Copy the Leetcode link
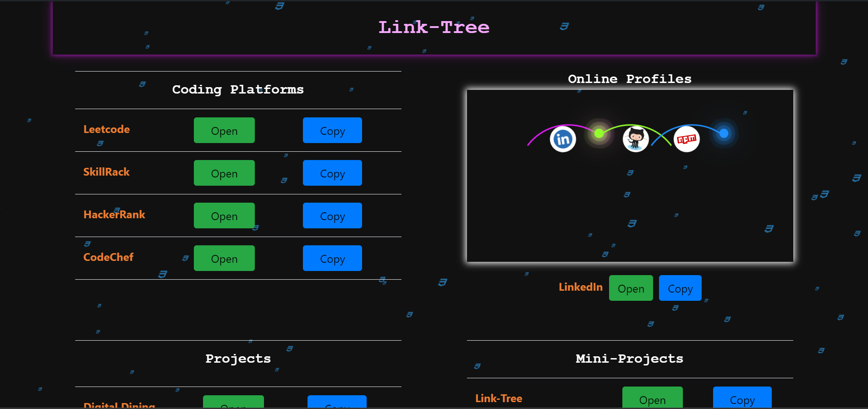The width and height of the screenshot is (868, 409). point(332,130)
